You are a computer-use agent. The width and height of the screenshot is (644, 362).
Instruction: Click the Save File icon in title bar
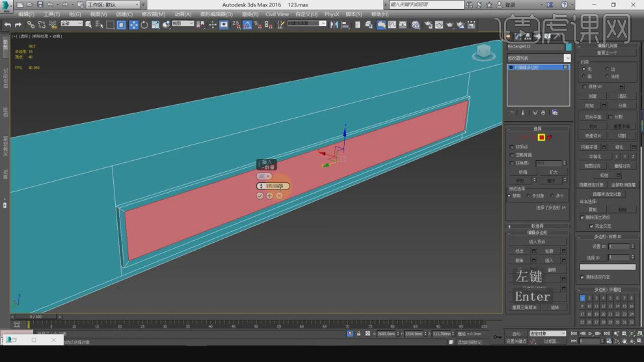tap(39, 5)
